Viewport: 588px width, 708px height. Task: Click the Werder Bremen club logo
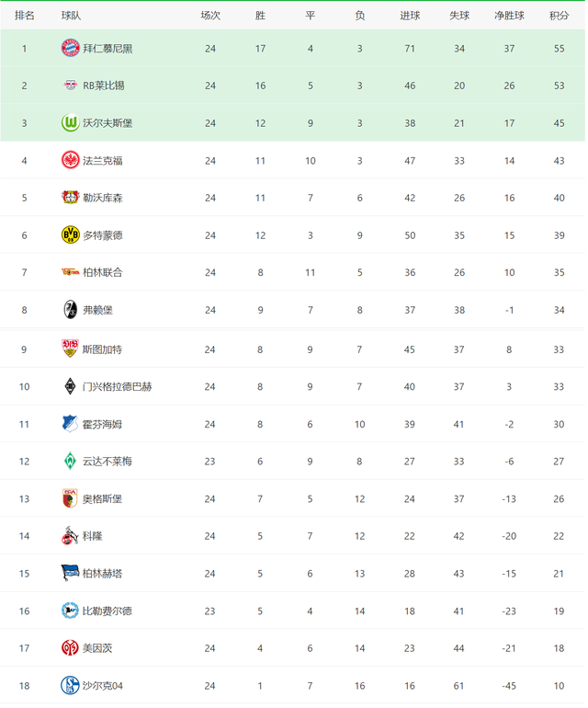71,461
